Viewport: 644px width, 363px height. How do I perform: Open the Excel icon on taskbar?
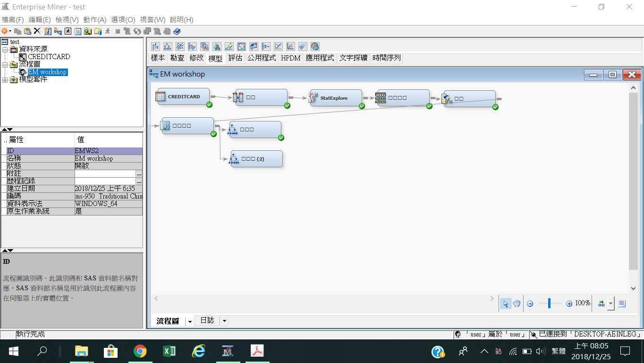click(169, 351)
